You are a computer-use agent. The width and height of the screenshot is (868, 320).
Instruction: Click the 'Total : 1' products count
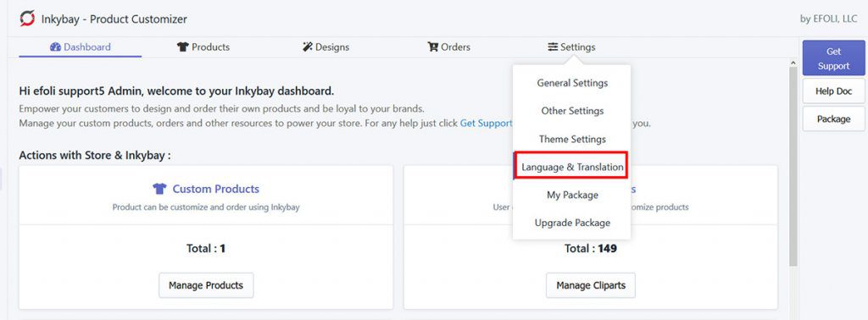pos(206,249)
